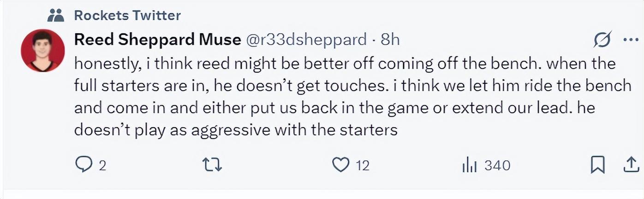Screen dimensions: 644x199
Task: Click the reply speech bubble icon
Action: tap(83, 165)
